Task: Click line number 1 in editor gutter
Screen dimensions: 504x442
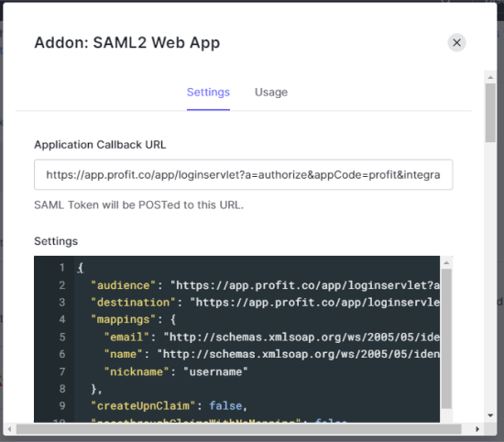Action: click(62, 268)
